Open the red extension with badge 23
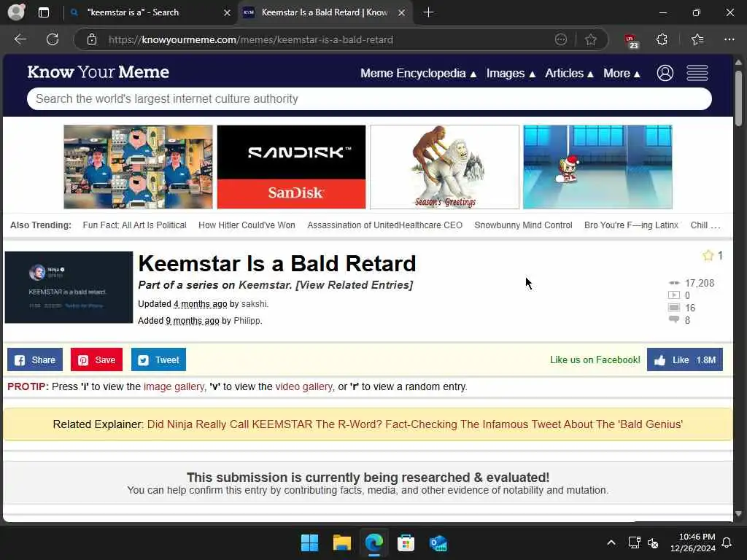 click(x=632, y=41)
